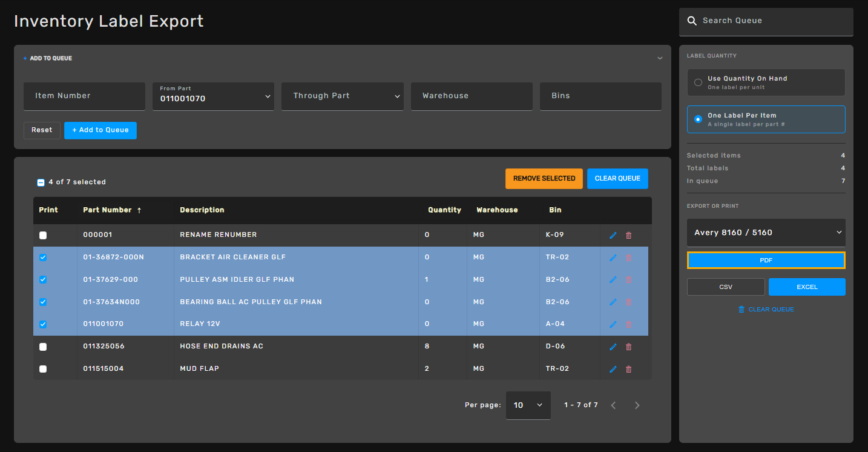This screenshot has width=868, height=452.
Task: Edit the PULLEY ASM IDLER GLF PHAN row
Action: tap(613, 280)
